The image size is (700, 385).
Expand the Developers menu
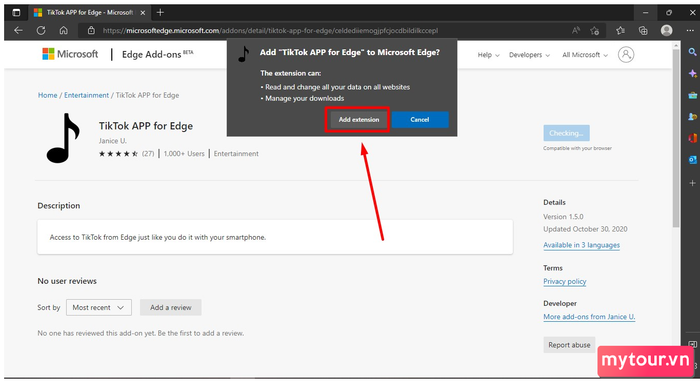(529, 55)
